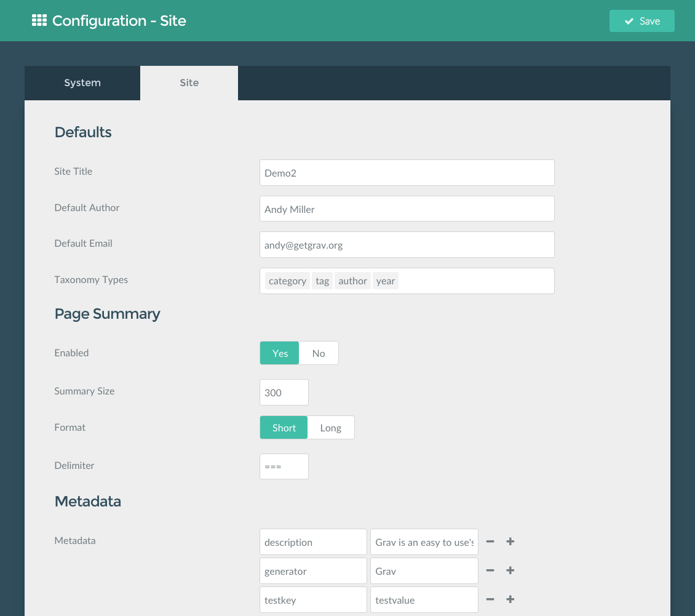Click the Default Author field
The image size is (695, 616).
pos(407,209)
